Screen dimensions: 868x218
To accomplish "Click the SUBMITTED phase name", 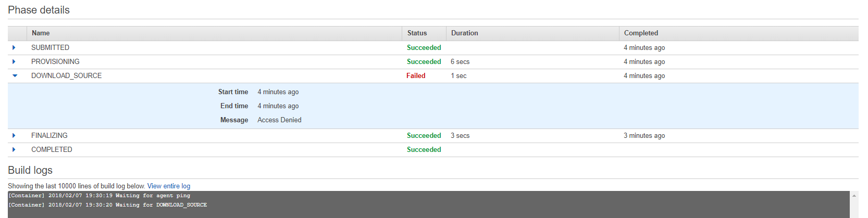I will (x=50, y=47).
